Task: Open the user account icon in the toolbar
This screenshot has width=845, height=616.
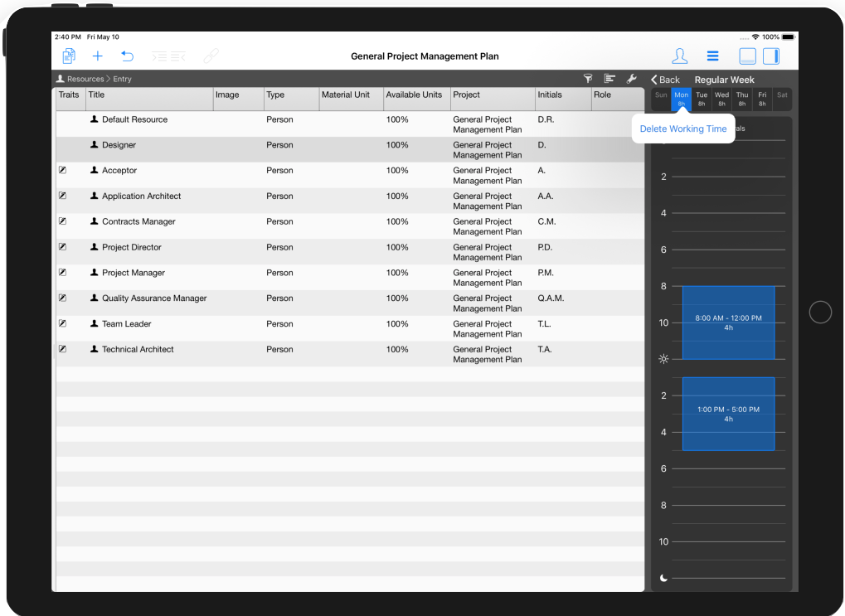Action: coord(679,56)
